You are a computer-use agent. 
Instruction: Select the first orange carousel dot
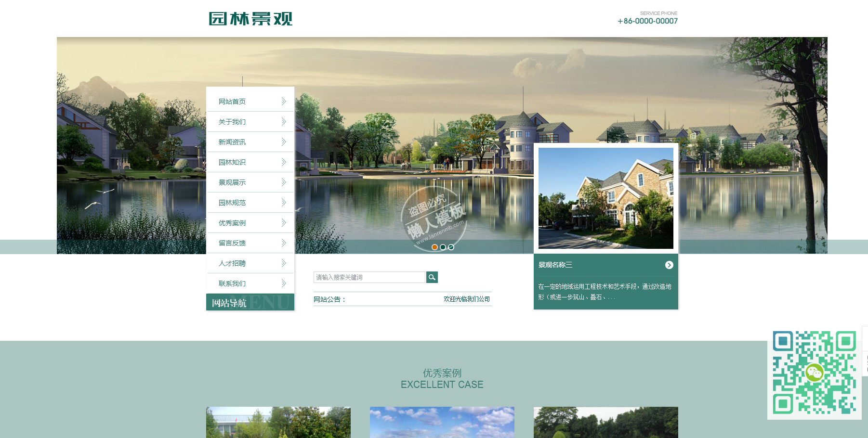(x=434, y=247)
